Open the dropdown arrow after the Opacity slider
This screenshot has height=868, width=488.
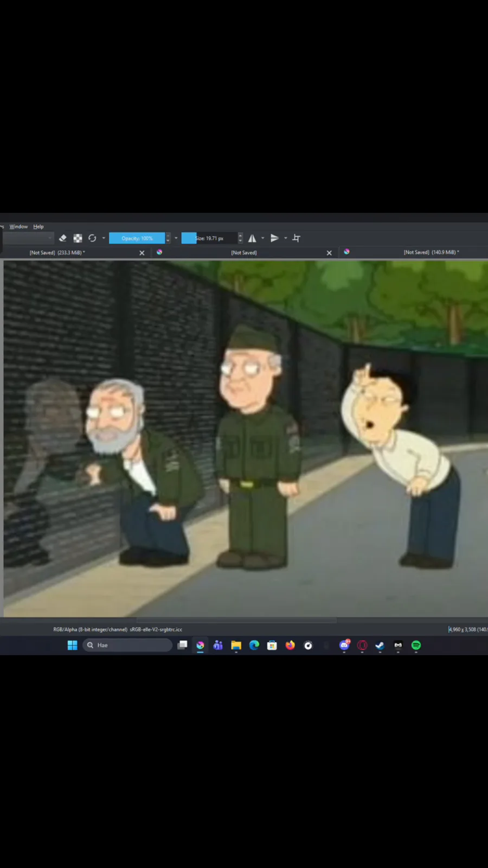pos(176,238)
